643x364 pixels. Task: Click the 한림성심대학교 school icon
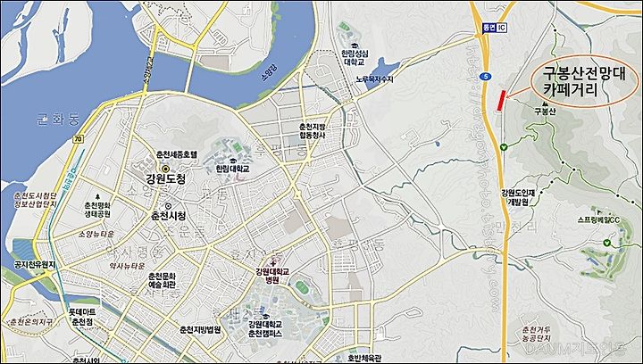354,45
